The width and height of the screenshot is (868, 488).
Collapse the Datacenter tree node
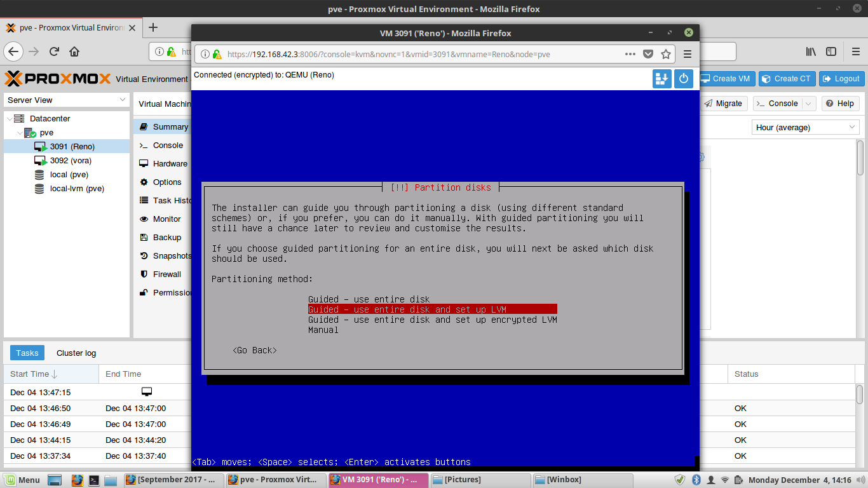click(10, 118)
